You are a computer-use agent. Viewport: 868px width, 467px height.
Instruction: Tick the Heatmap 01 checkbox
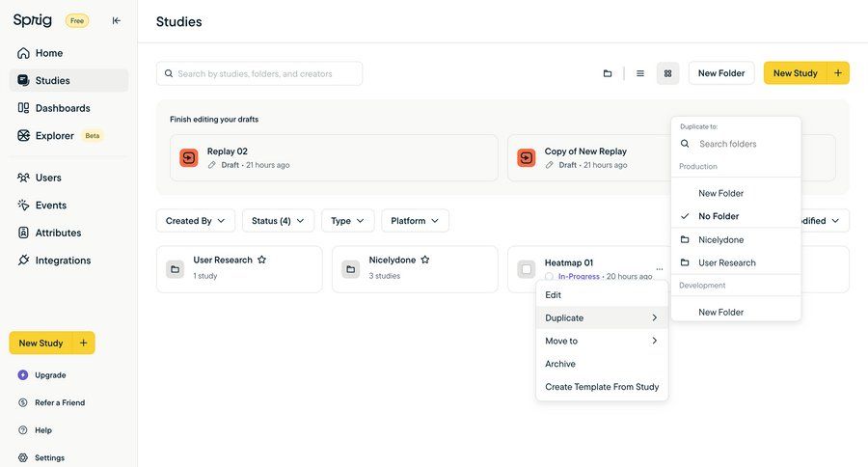(x=526, y=269)
